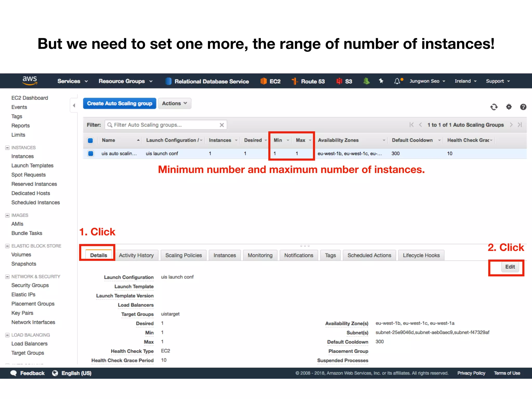Click the panel resize handle dots

(x=305, y=246)
